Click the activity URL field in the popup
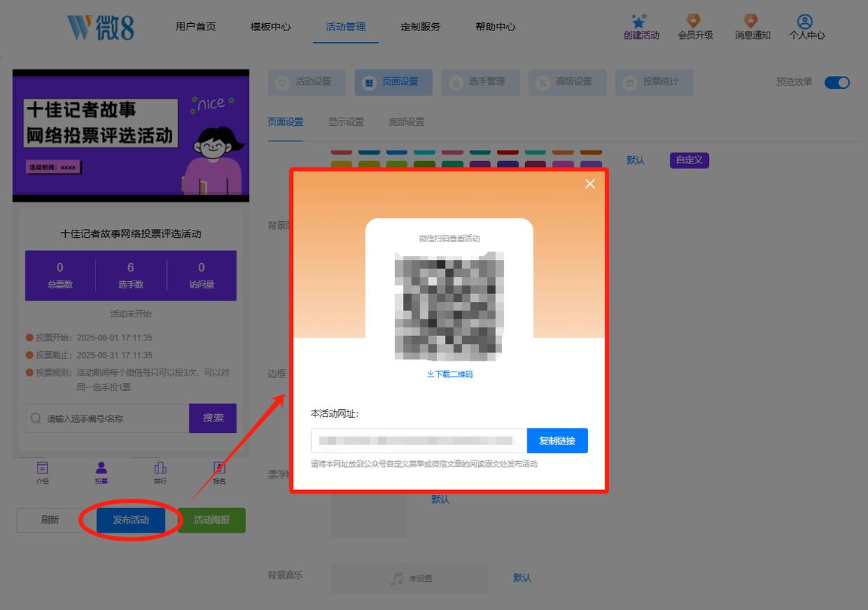The width and height of the screenshot is (868, 610). [419, 441]
